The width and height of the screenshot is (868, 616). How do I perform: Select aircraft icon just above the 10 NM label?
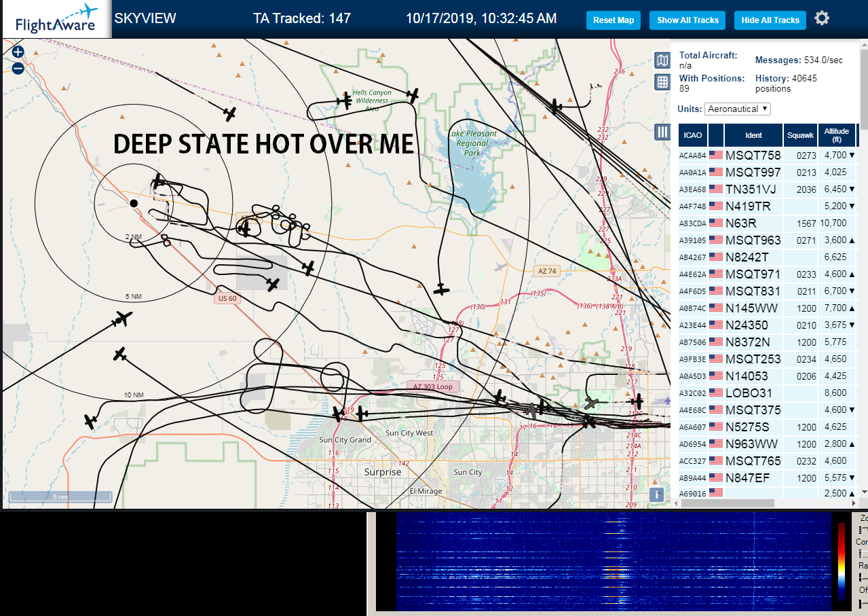coord(120,354)
